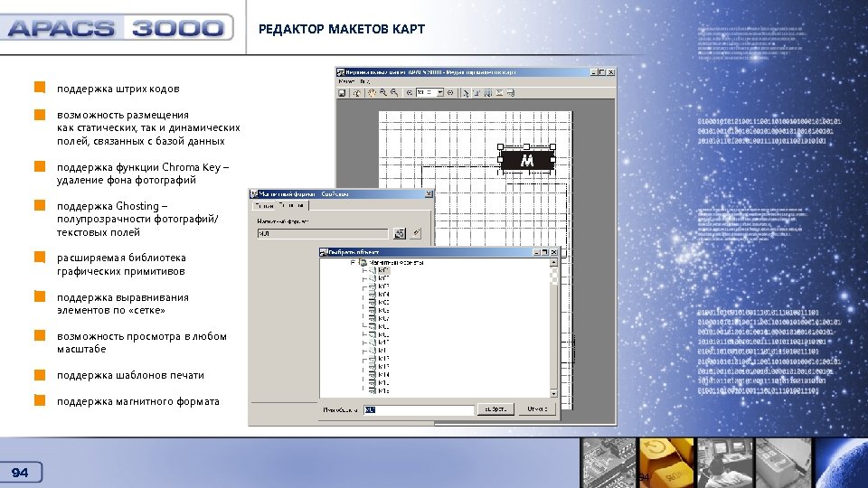Switch to the inactive left tab of the magnetic format dialog

coord(264,206)
